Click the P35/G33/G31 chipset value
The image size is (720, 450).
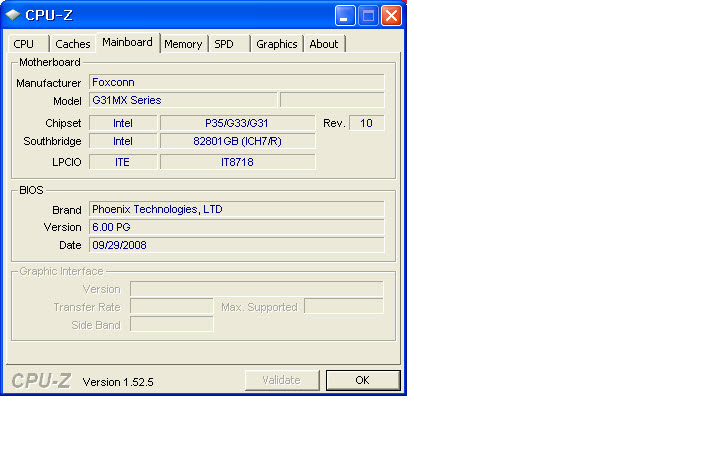[x=237, y=123]
